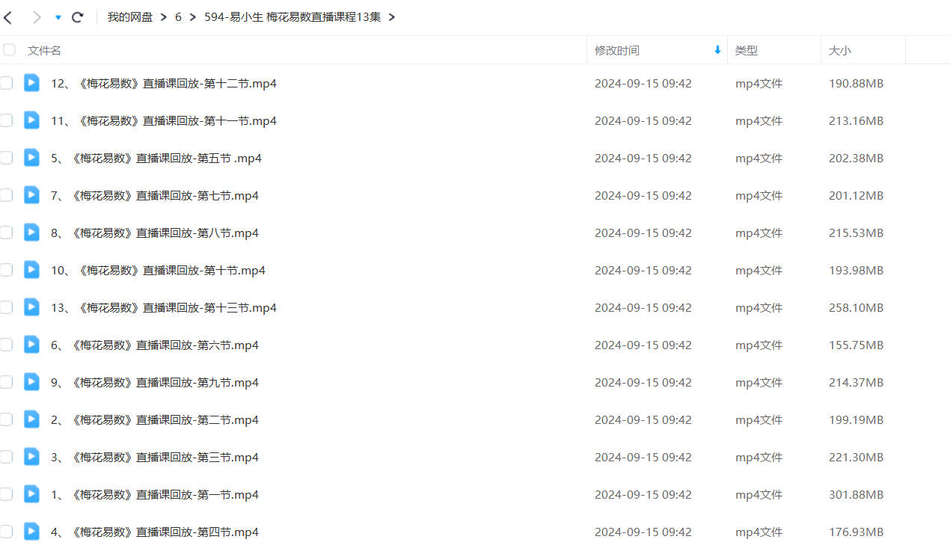
Task: Click the video icon of 第三节.mp4
Action: (31, 456)
